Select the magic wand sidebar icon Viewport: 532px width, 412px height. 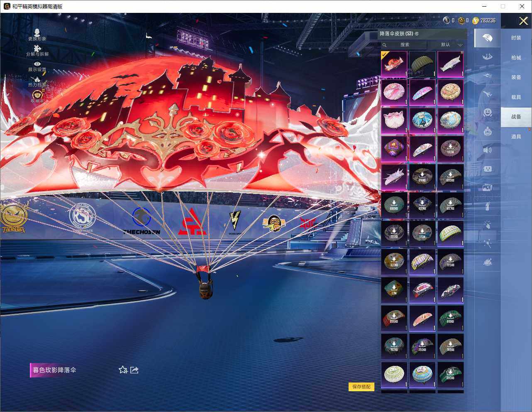click(x=488, y=244)
